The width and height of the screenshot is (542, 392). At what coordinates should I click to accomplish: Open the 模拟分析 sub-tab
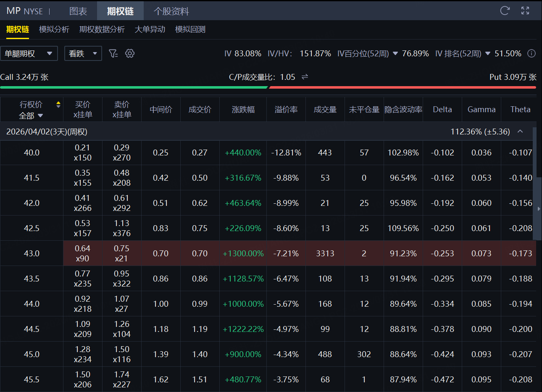[x=54, y=29]
